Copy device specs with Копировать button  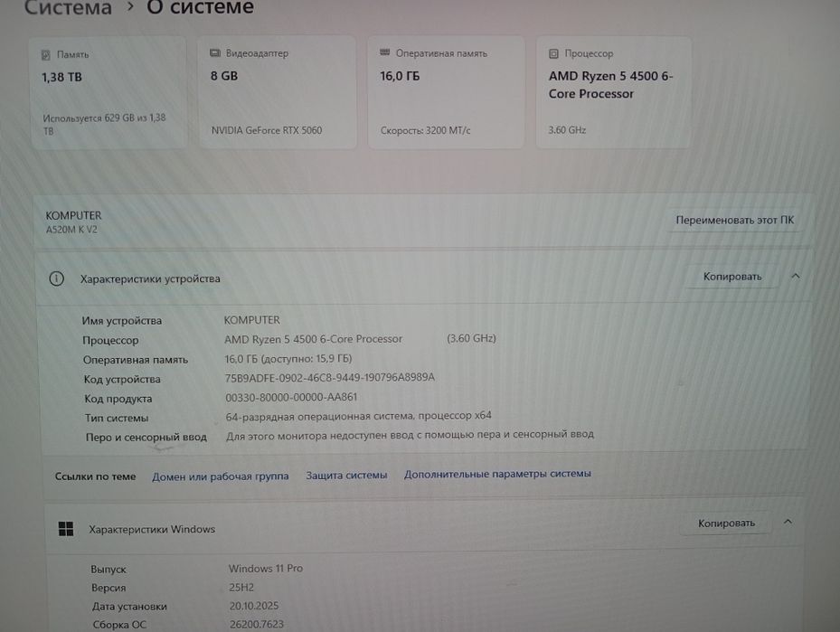731,277
